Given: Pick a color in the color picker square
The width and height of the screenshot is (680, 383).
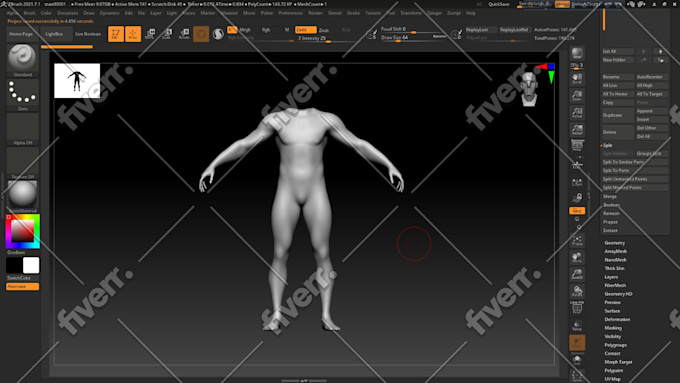Looking at the screenshot, I should (x=22, y=231).
